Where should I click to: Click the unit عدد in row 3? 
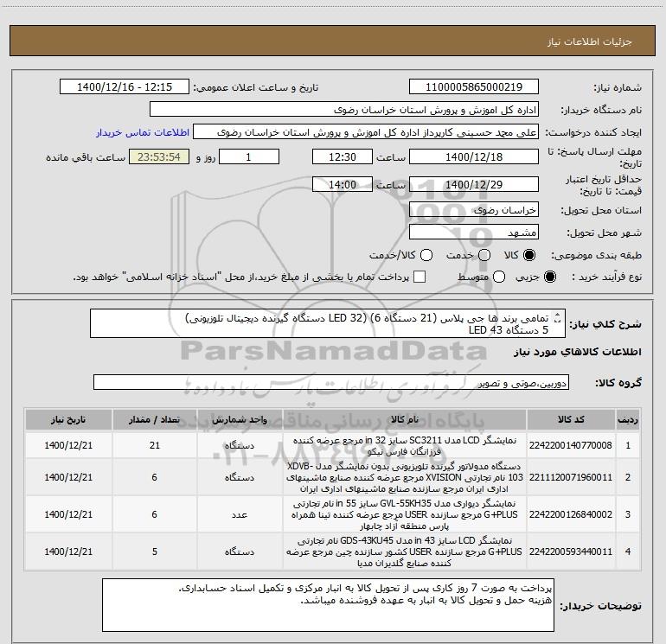coord(240,514)
